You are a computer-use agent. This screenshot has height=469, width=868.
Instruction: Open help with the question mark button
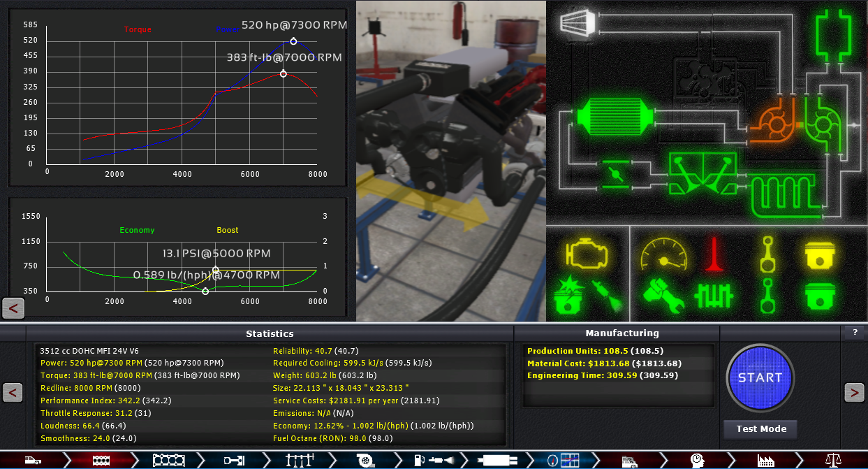tap(854, 333)
